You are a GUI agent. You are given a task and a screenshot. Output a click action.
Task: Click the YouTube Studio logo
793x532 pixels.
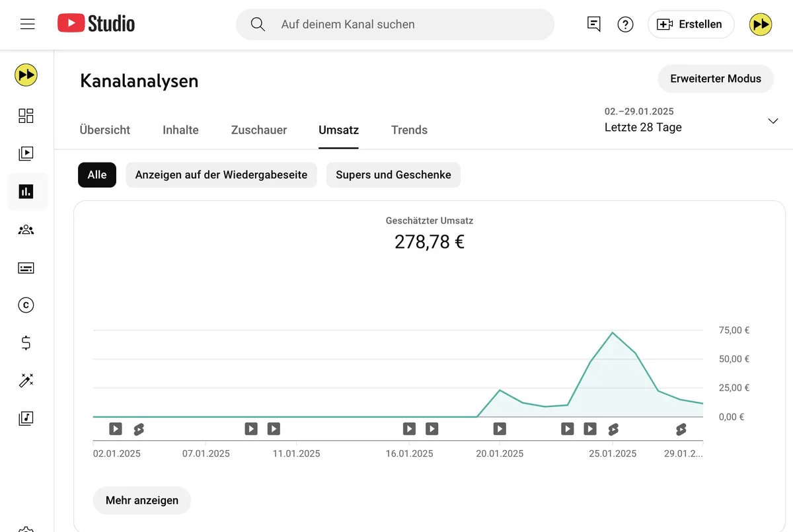tap(96, 24)
